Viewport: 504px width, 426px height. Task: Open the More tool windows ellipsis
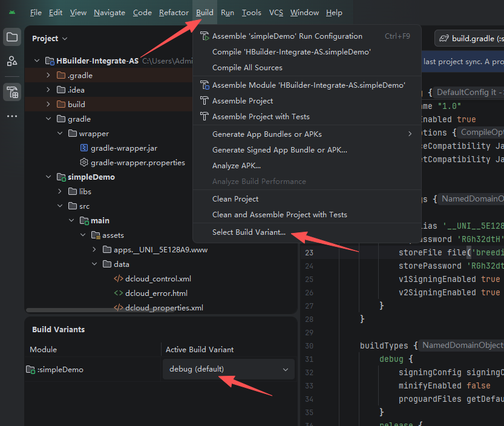pos(12,116)
